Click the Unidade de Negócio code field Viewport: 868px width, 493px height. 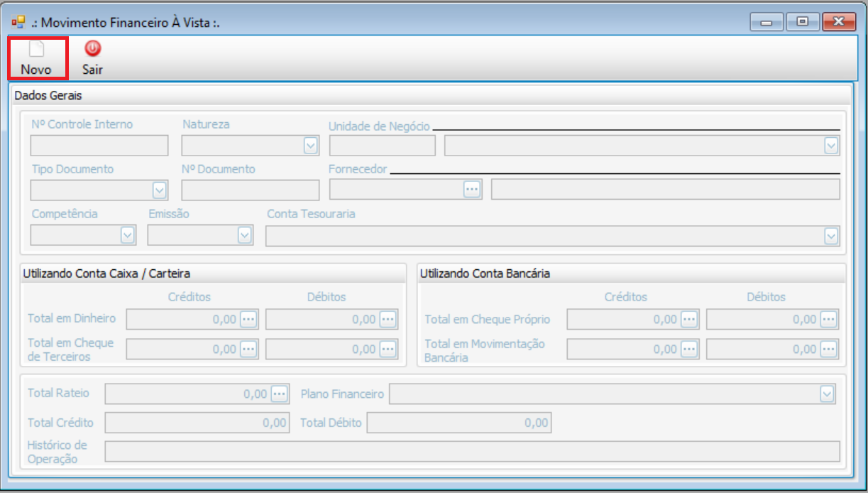pyautogui.click(x=383, y=146)
